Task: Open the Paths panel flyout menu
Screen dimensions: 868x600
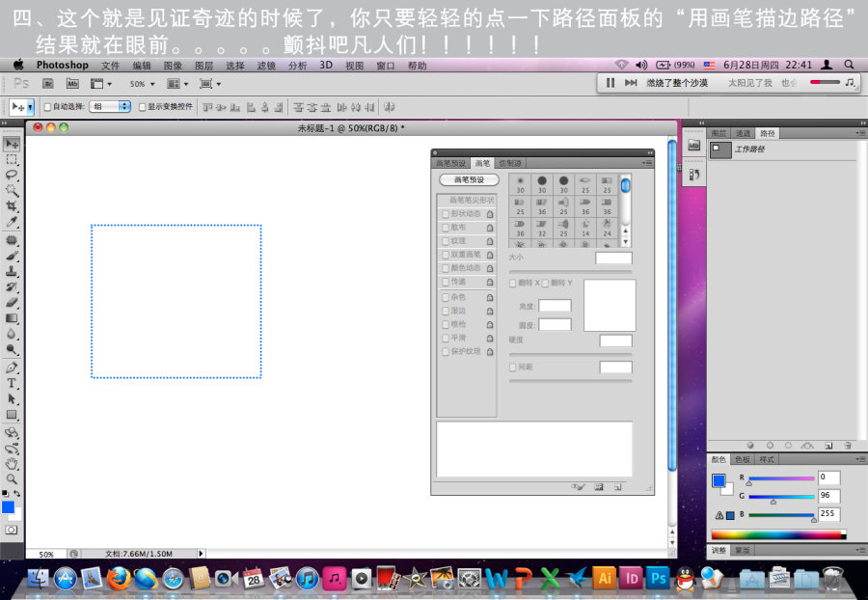Action: coord(860,133)
